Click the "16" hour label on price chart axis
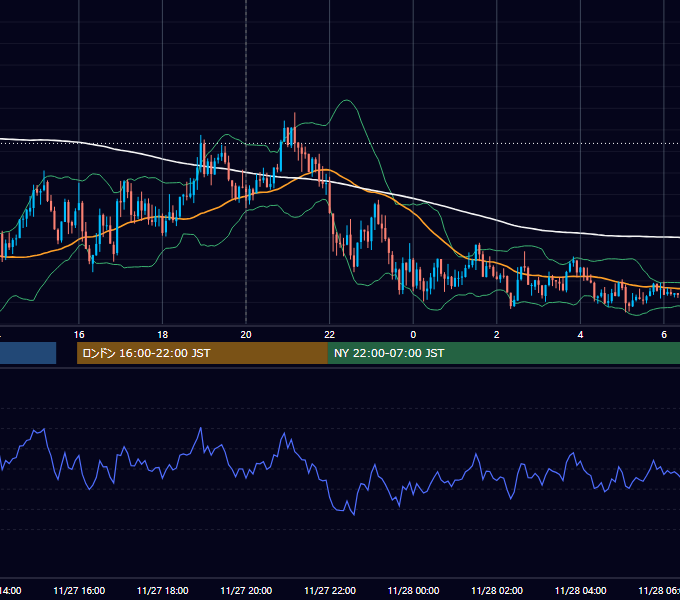Image resolution: width=680 pixels, height=600 pixels. pos(79,335)
